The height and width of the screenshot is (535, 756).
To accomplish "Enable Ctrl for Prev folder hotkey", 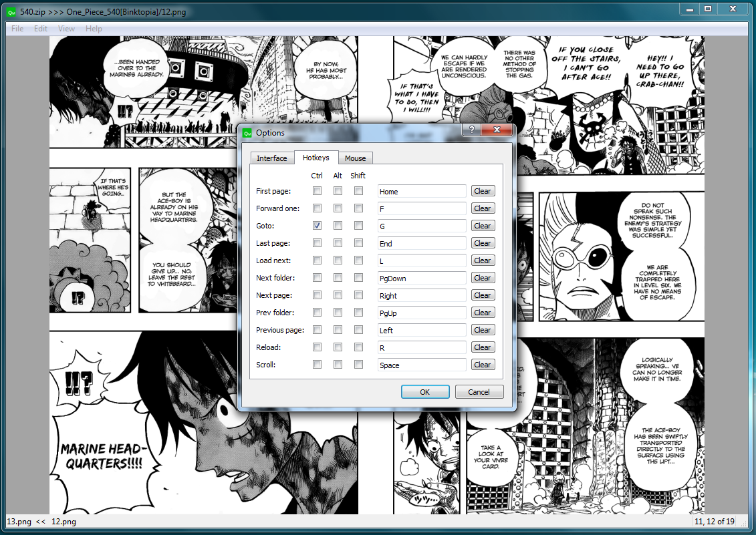I will [318, 313].
